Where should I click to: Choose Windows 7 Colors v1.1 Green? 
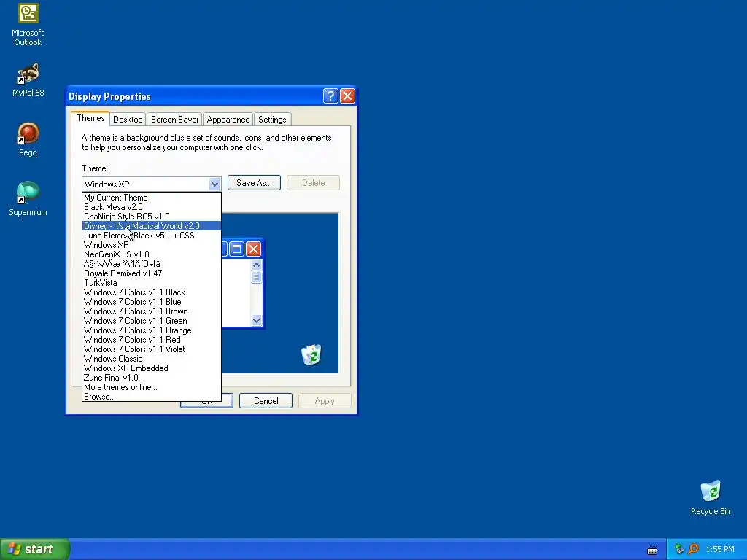pos(152,321)
